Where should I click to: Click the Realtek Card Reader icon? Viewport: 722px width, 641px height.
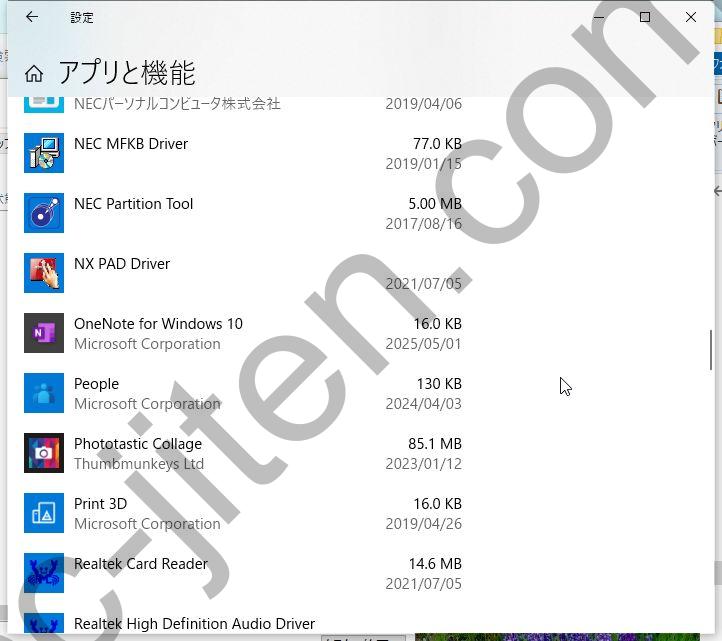(x=44, y=573)
